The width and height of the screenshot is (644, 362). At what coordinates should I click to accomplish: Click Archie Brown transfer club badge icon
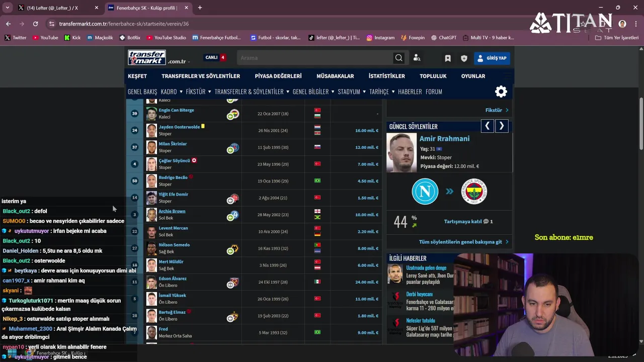(233, 215)
